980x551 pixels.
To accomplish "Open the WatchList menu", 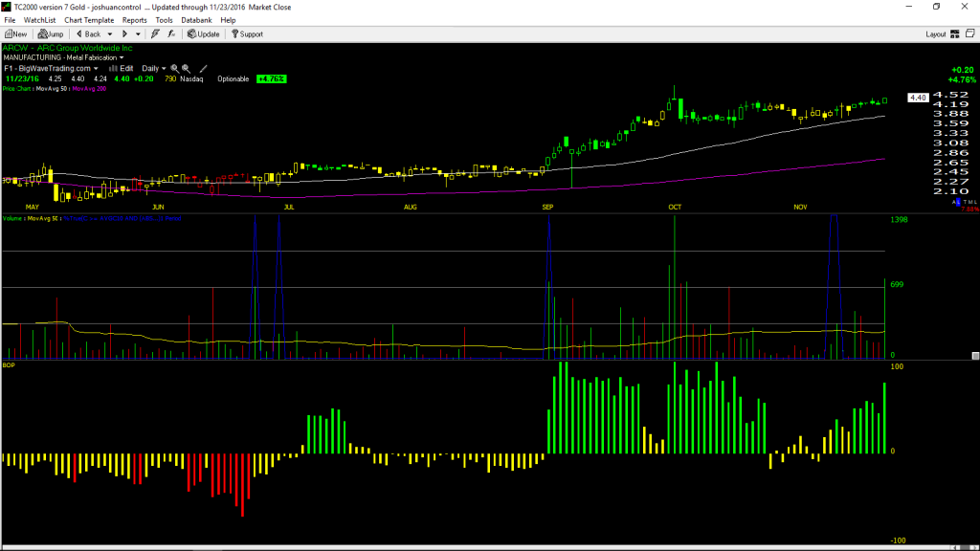I will (39, 20).
